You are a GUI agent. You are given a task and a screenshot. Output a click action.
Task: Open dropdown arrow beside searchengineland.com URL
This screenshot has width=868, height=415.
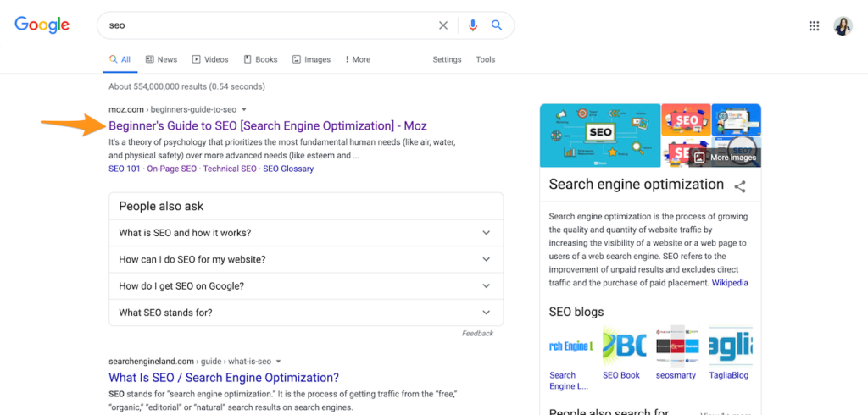278,362
